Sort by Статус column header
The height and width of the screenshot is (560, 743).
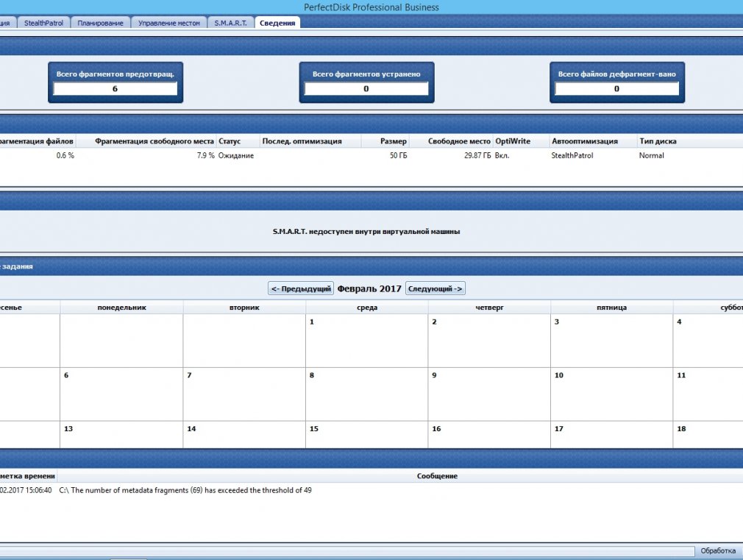pyautogui.click(x=238, y=141)
